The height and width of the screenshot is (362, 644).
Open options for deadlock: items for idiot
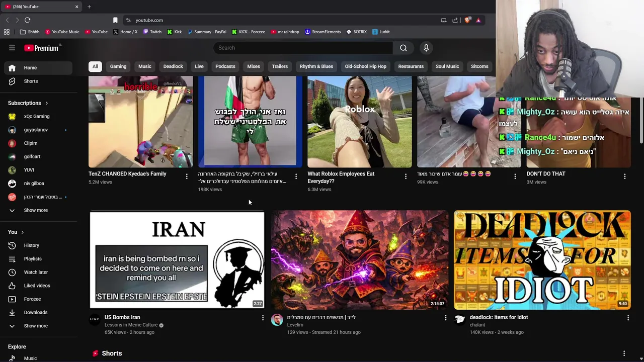628,318
